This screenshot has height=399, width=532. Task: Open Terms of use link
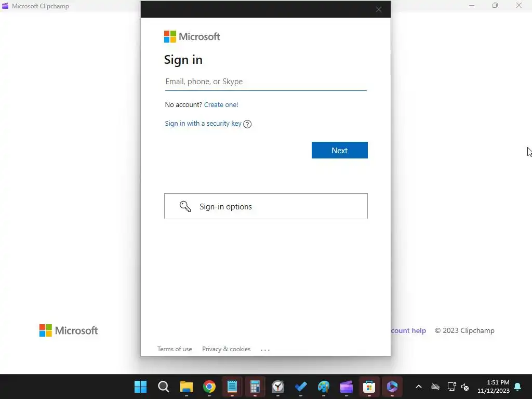tap(175, 349)
